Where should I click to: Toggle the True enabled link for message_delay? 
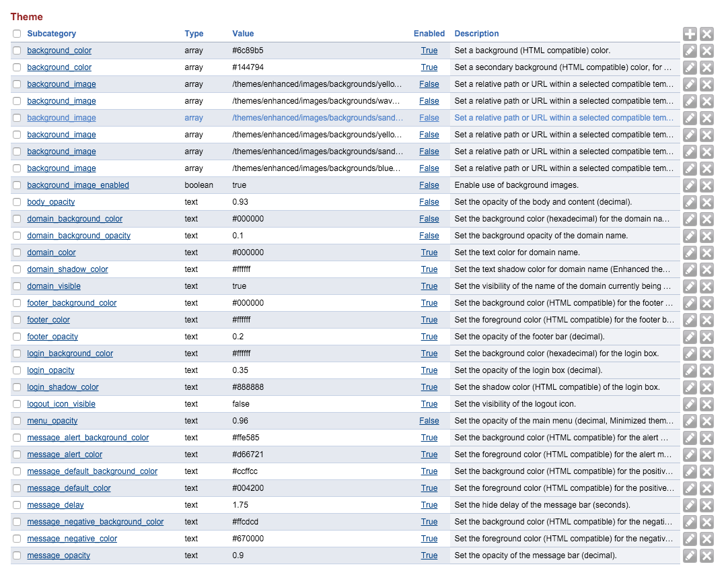[429, 504]
